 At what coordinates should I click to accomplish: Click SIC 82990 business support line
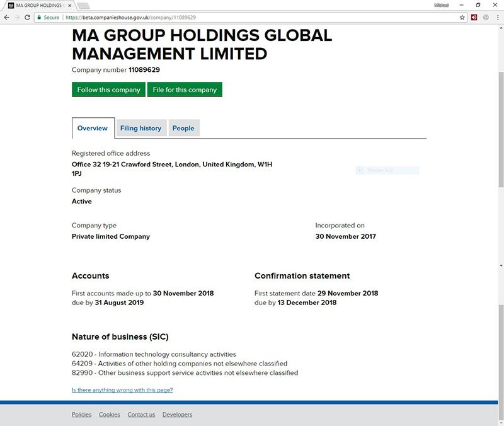point(185,373)
